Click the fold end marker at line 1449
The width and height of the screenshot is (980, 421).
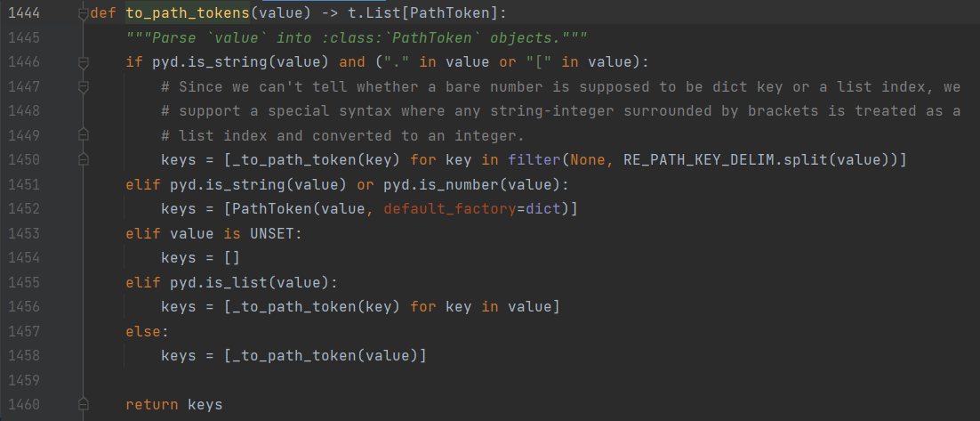83,135
